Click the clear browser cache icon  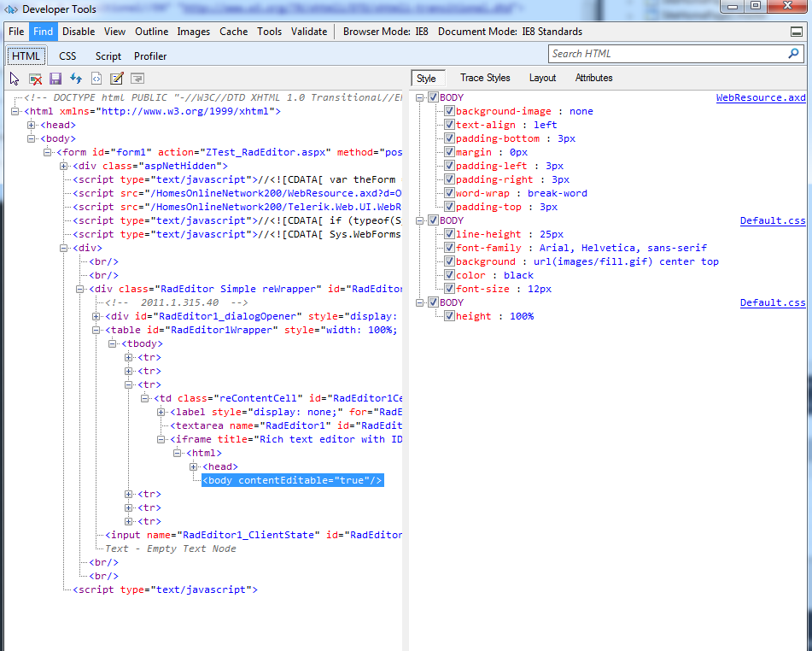pyautogui.click(x=35, y=79)
